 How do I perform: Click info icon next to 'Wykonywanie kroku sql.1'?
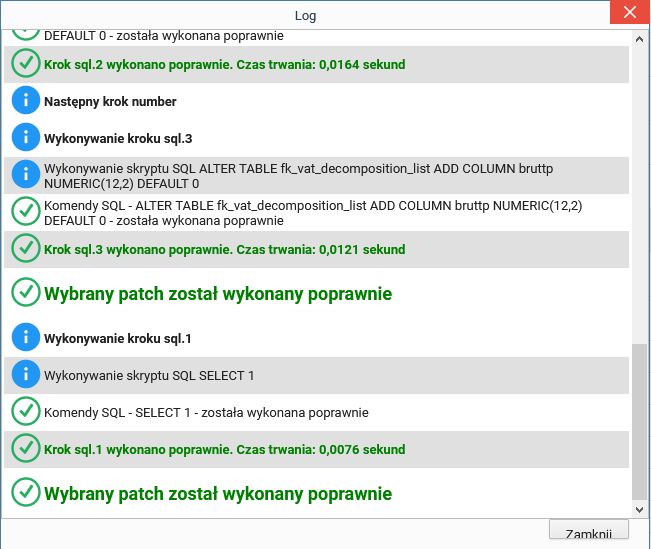[26, 337]
